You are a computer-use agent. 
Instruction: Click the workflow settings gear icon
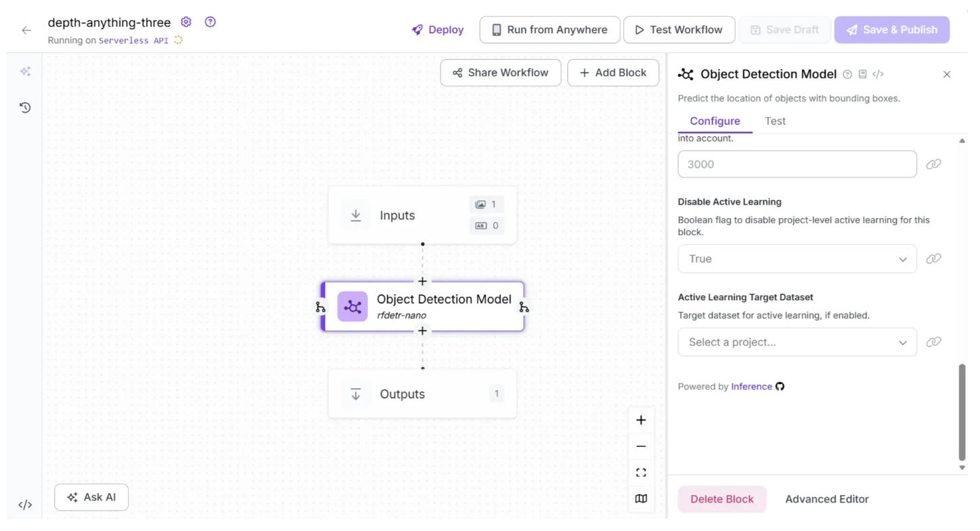pyautogui.click(x=186, y=22)
